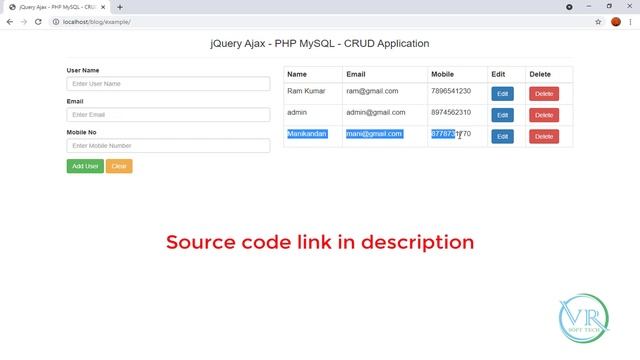Delete the Manikandan row
Viewport: 640px width, 360px height.
[x=544, y=136]
